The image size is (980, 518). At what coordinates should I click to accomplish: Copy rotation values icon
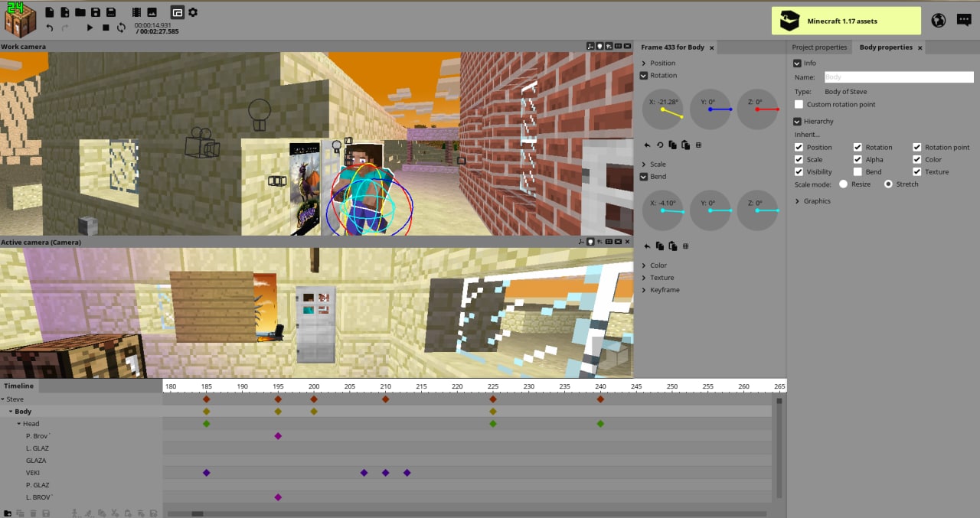tap(672, 145)
